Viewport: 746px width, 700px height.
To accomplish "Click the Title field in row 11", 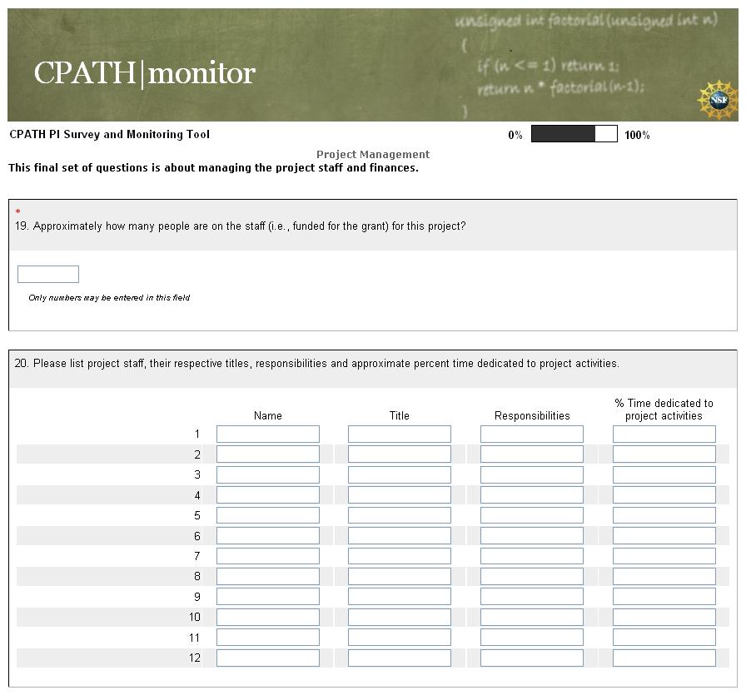I will click(x=400, y=638).
